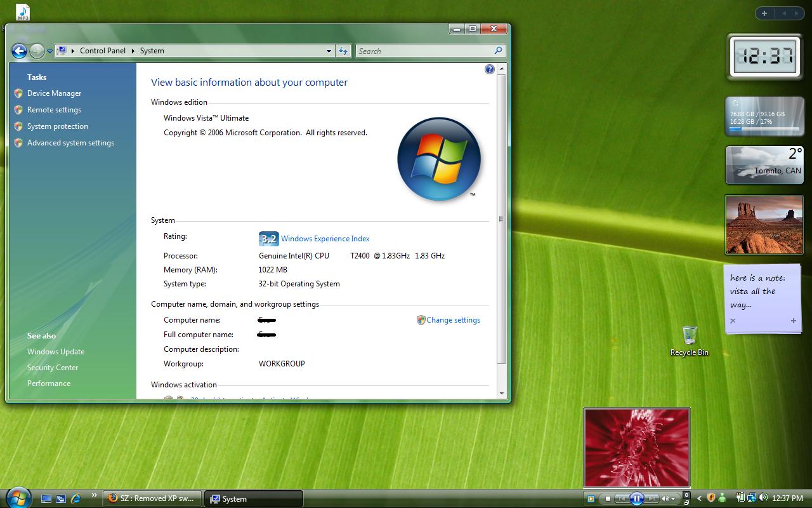Stop playback in Media Player toolbar
The width and height of the screenshot is (812, 508).
click(x=608, y=499)
